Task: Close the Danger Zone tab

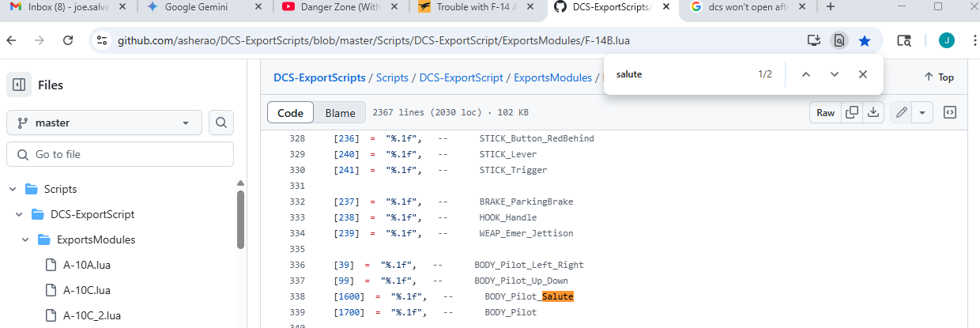Action: click(x=395, y=7)
